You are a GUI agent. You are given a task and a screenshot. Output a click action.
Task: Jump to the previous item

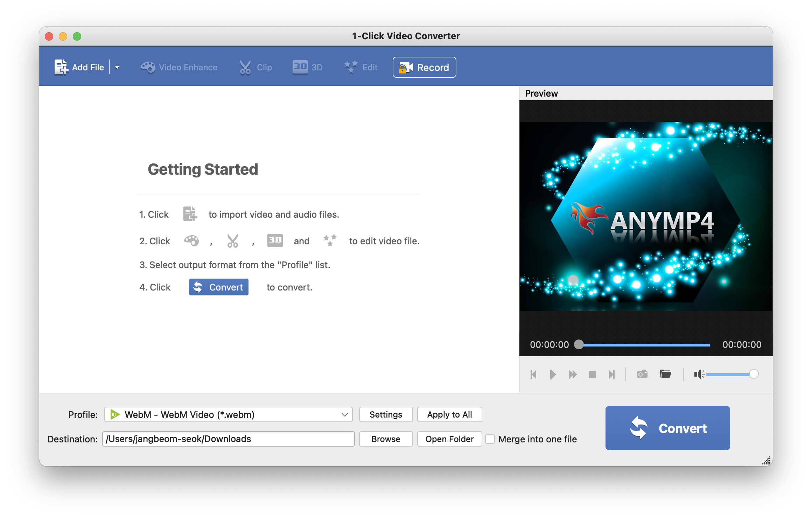coord(533,374)
